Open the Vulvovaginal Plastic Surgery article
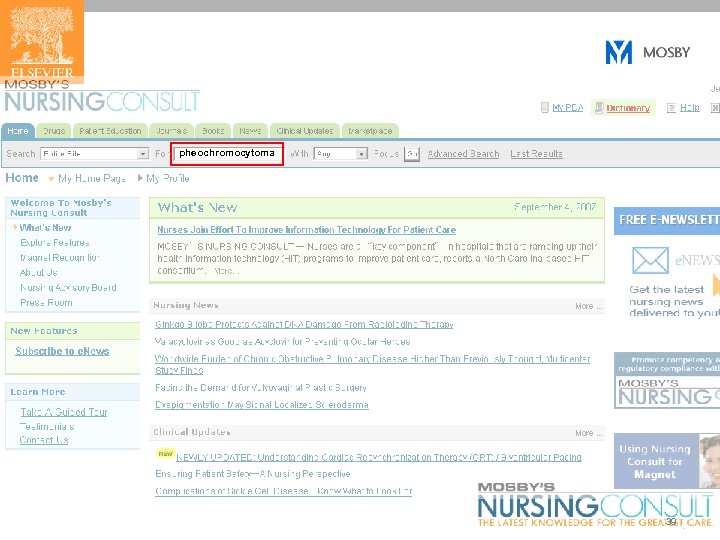The width and height of the screenshot is (720, 540). pos(261,388)
